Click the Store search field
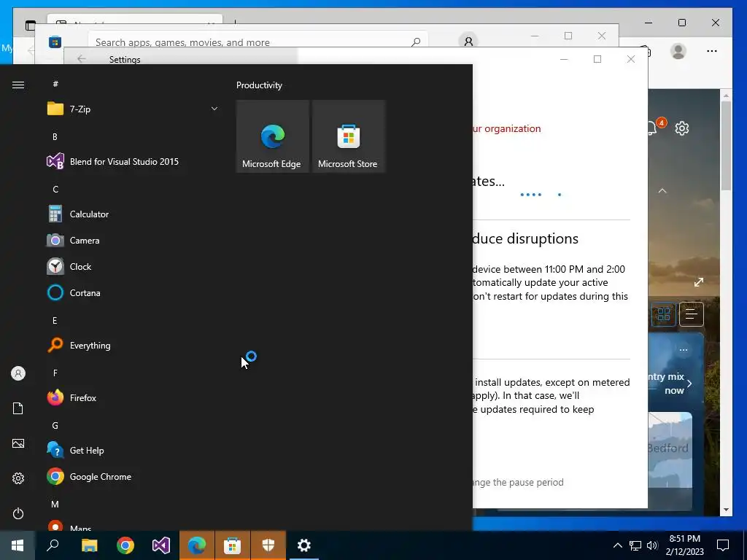Image resolution: width=747 pixels, height=560 pixels. pyautogui.click(x=258, y=42)
